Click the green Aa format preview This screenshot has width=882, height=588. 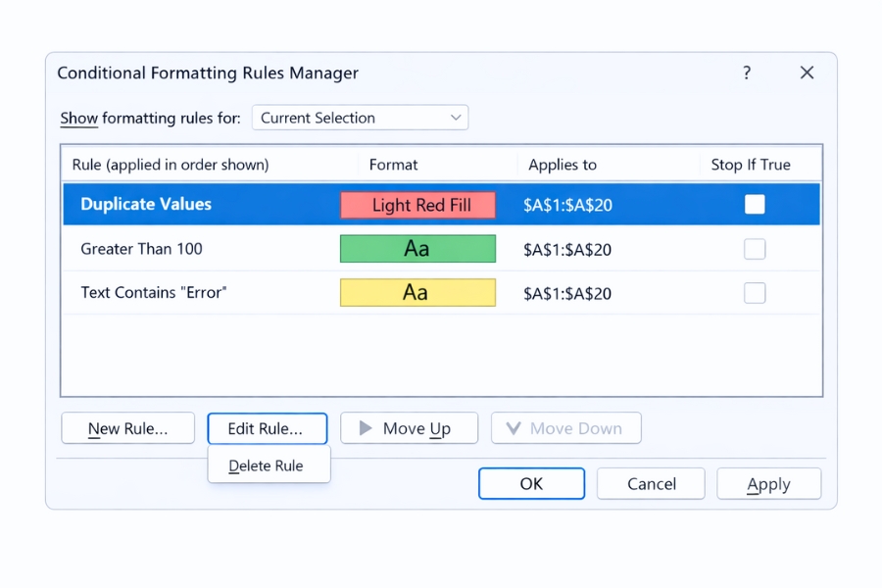tap(417, 249)
